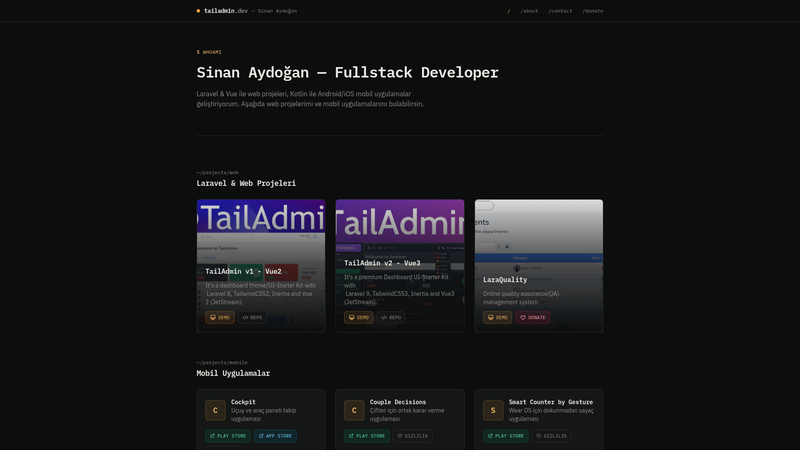Open the /contact nav link

click(x=560, y=11)
